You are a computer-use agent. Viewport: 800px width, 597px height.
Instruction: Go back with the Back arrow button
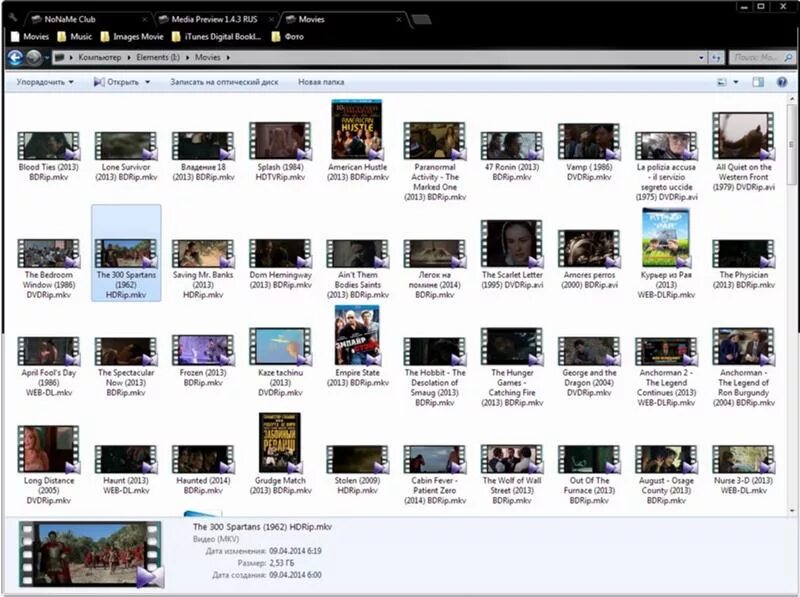pyautogui.click(x=15, y=58)
